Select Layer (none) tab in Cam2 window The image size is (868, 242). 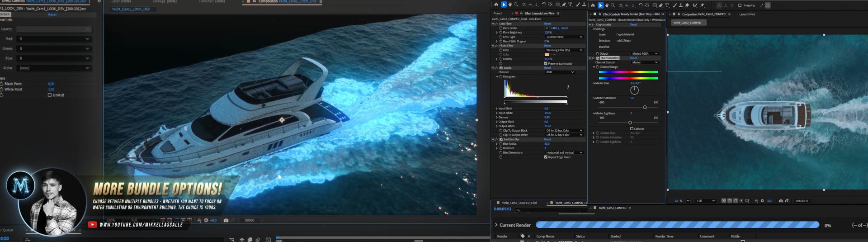[747, 14]
